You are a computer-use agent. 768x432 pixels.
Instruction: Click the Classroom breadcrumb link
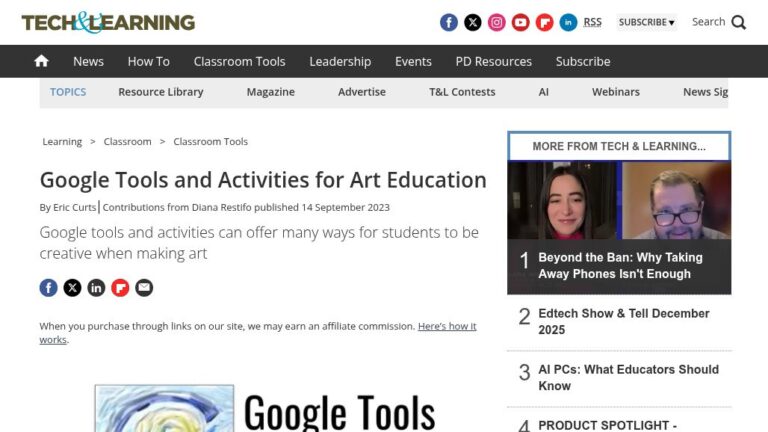[127, 142]
